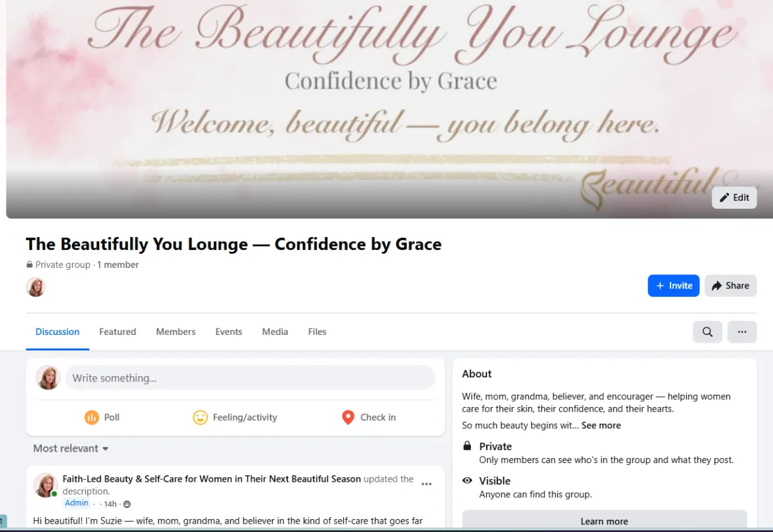
Task: Open the post's three-dot options menu
Action: point(426,484)
